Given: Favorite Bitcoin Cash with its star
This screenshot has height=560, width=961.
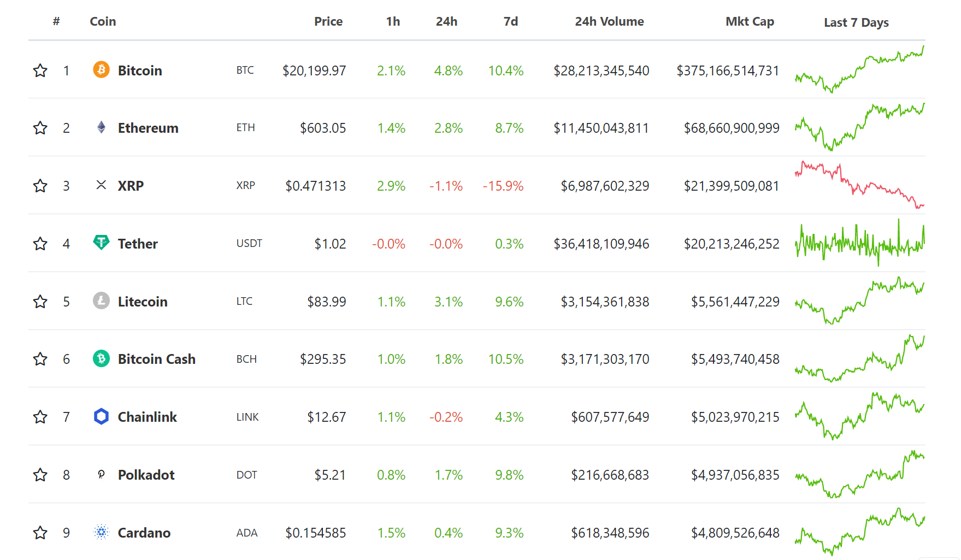Looking at the screenshot, I should 40,359.
